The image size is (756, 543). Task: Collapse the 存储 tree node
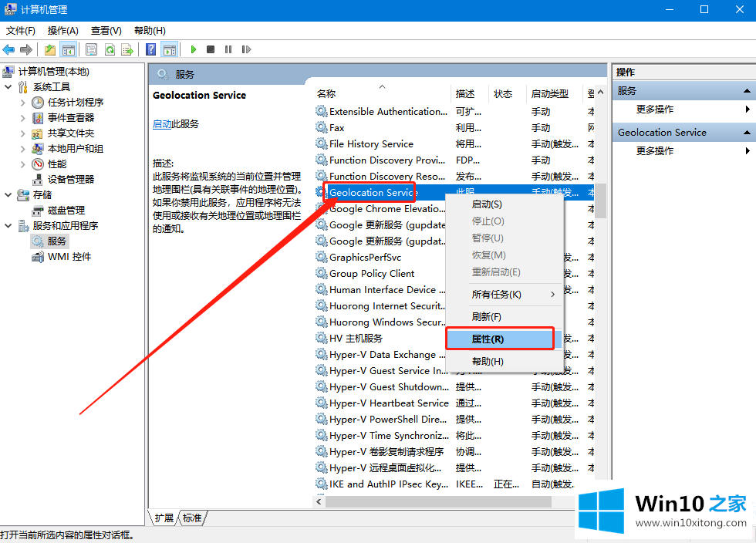click(x=8, y=195)
